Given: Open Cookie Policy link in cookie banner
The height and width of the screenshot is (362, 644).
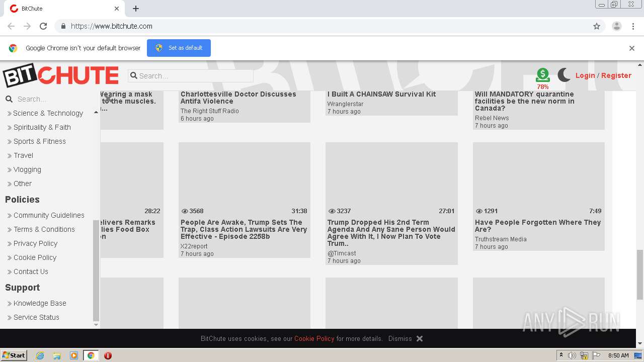Looking at the screenshot, I should [314, 339].
